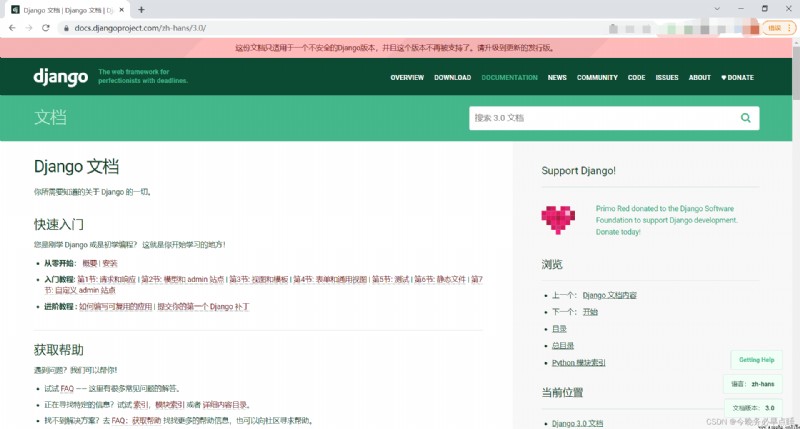
Task: Click the django logo
Action: click(61, 77)
